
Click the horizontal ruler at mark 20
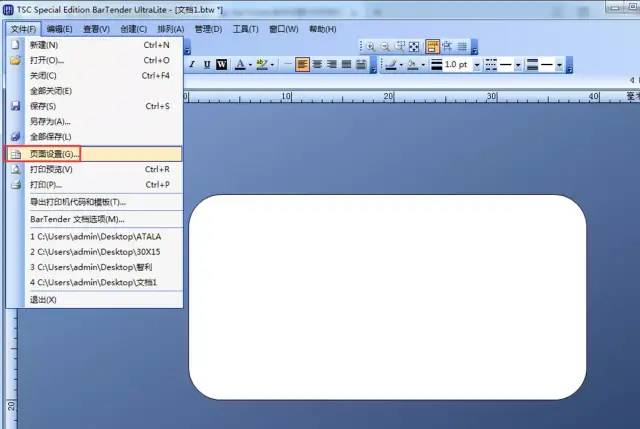(x=389, y=97)
